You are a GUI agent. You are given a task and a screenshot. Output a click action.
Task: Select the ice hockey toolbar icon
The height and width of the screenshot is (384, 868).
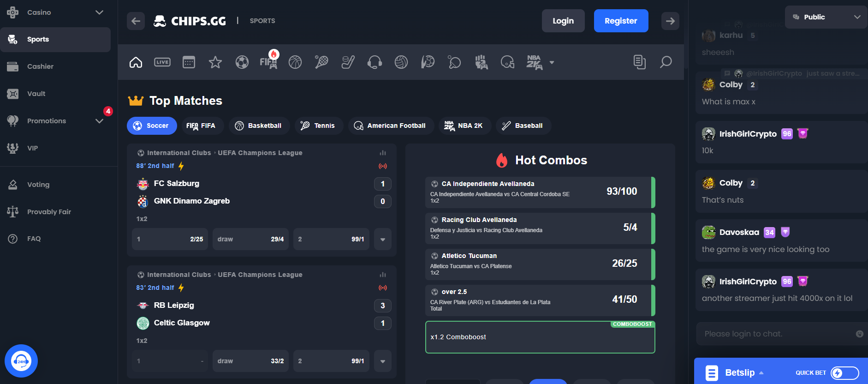tap(348, 62)
